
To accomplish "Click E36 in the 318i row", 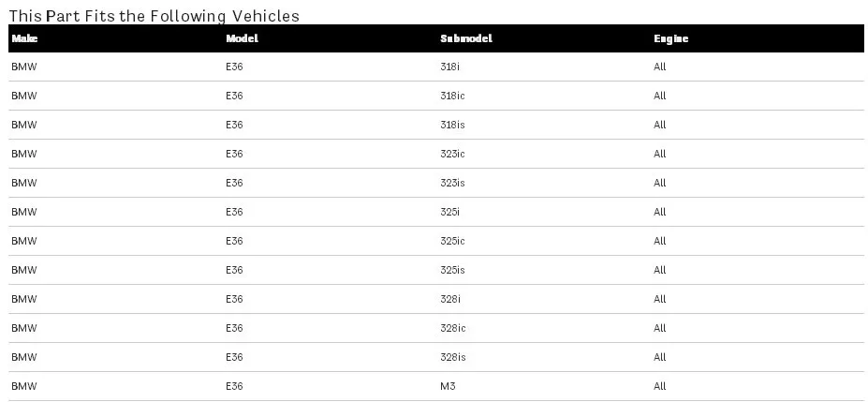I will click(234, 67).
